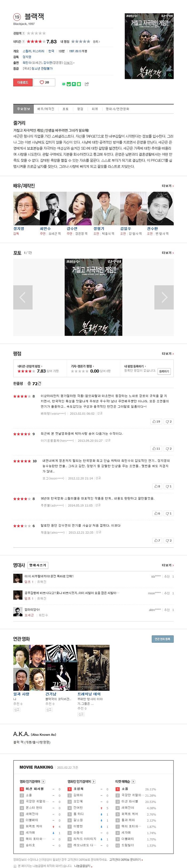Click the 연관 영화 등록 button
This screenshot has width=187, height=868.
[x=162, y=639]
